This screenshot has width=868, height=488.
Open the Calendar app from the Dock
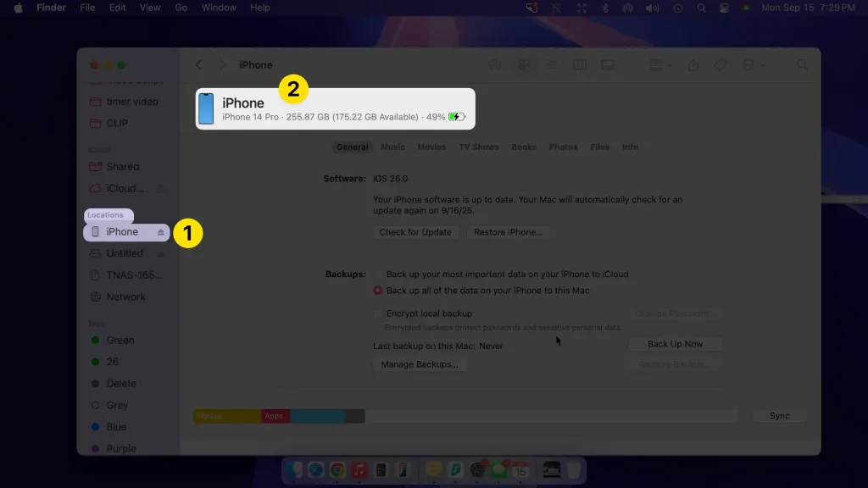(520, 470)
